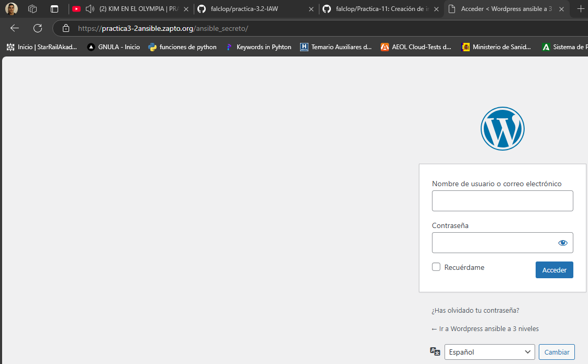The width and height of the screenshot is (588, 364).
Task: Reload the page with the refresh icon
Action: click(38, 28)
